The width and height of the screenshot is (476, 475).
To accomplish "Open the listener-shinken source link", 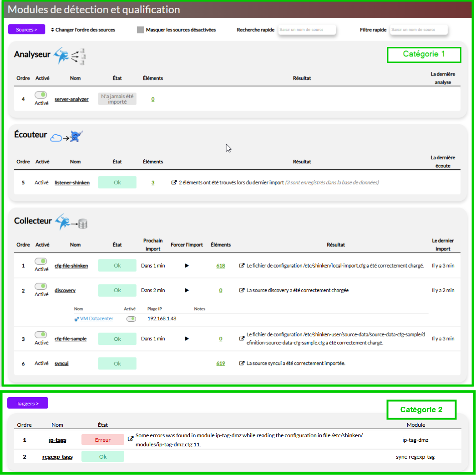I will pyautogui.click(x=72, y=183).
